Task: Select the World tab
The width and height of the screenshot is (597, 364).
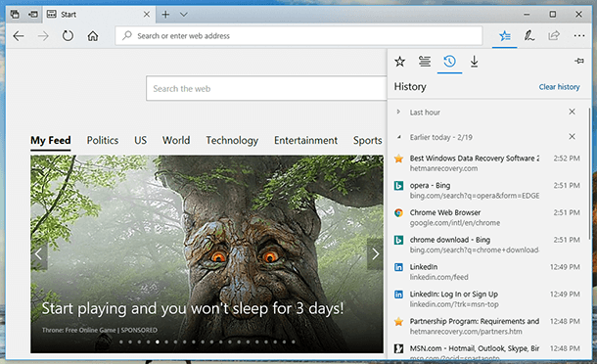Action: coord(176,141)
